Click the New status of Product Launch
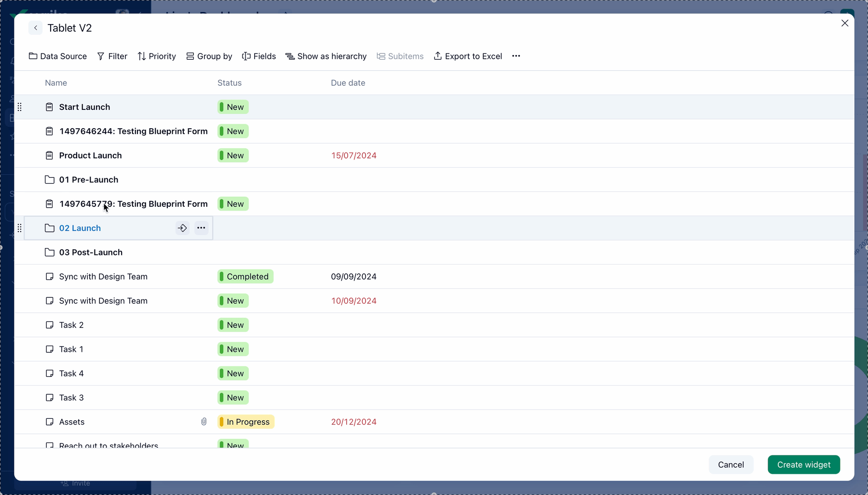868x495 pixels. tap(233, 155)
